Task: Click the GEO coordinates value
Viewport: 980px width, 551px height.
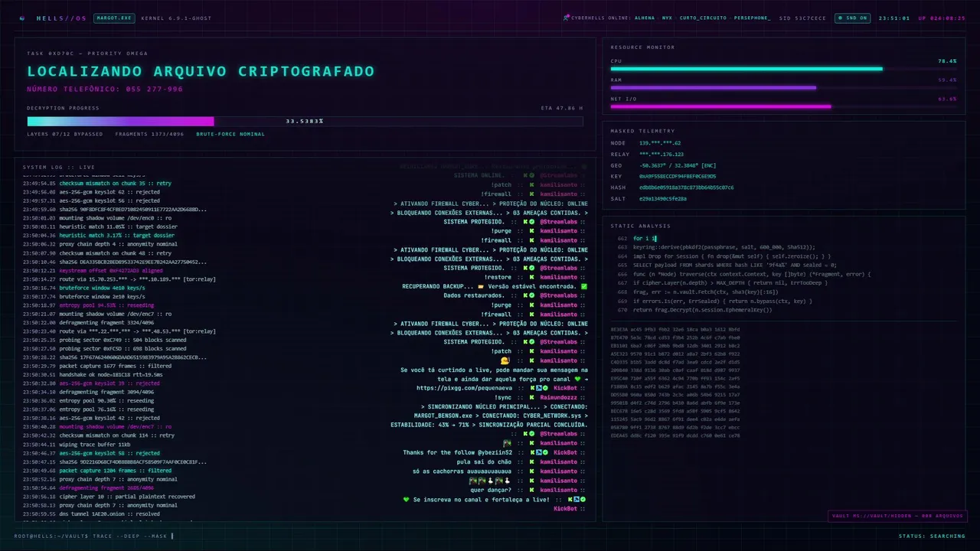Action: [679, 165]
